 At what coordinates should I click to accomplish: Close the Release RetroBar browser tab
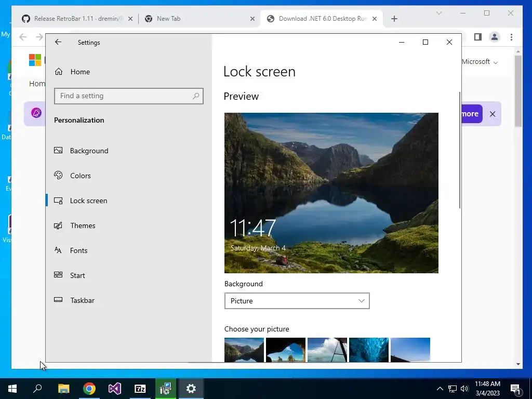click(130, 19)
